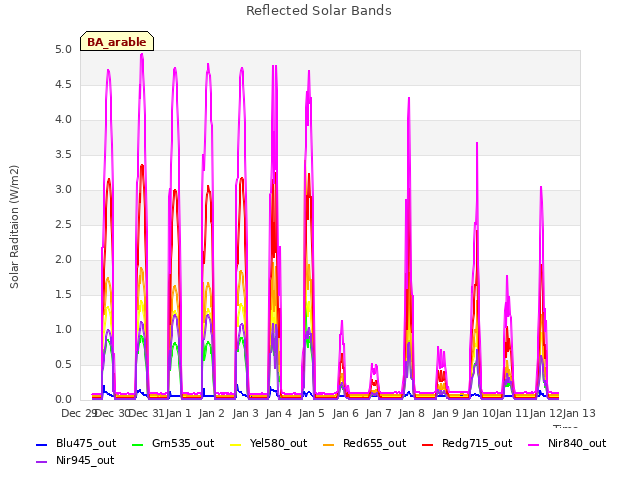Click the BA_arable annotation label
This screenshot has width=640, height=480.
(x=117, y=42)
